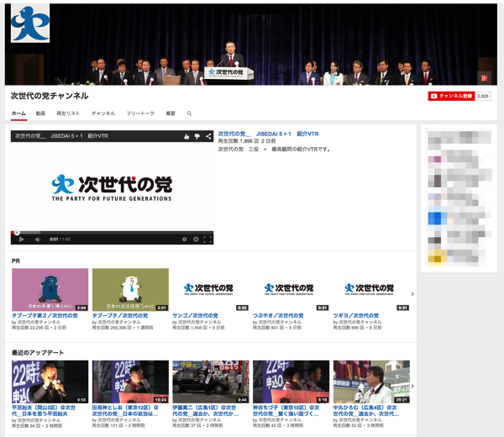
Task: Click the 平沼赳夫 (岡山3区) video title link
Action: [x=44, y=411]
